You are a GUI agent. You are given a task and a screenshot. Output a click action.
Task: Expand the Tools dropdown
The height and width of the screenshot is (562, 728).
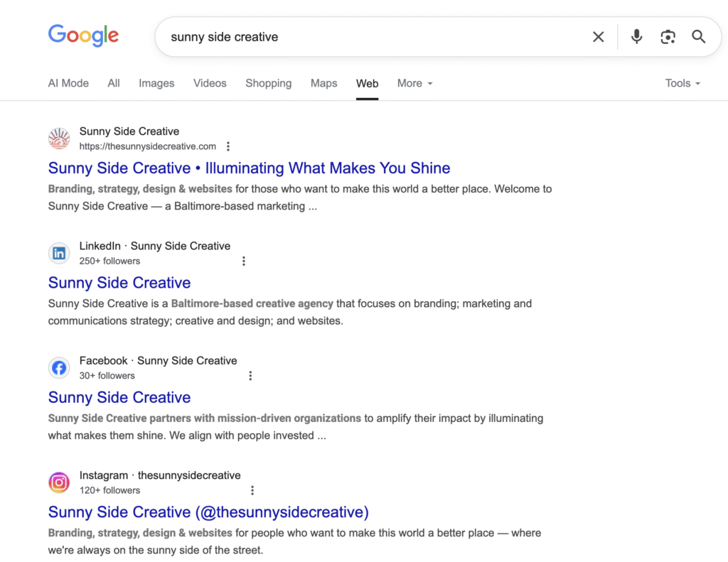point(682,83)
